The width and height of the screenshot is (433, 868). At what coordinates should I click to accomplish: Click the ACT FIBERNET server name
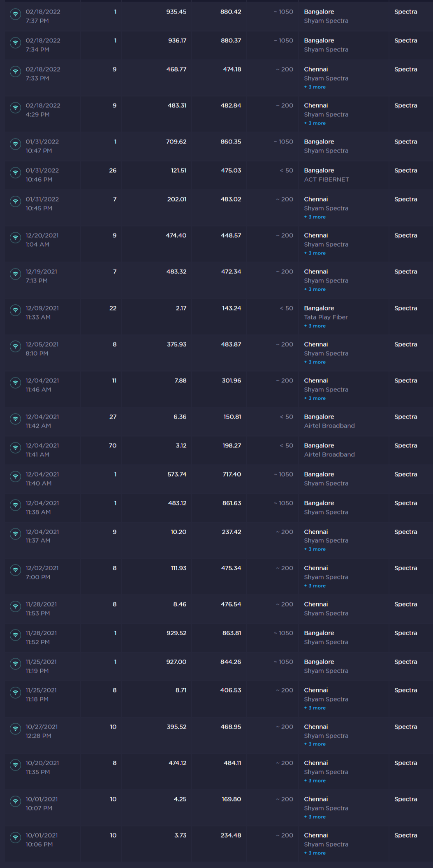(326, 180)
